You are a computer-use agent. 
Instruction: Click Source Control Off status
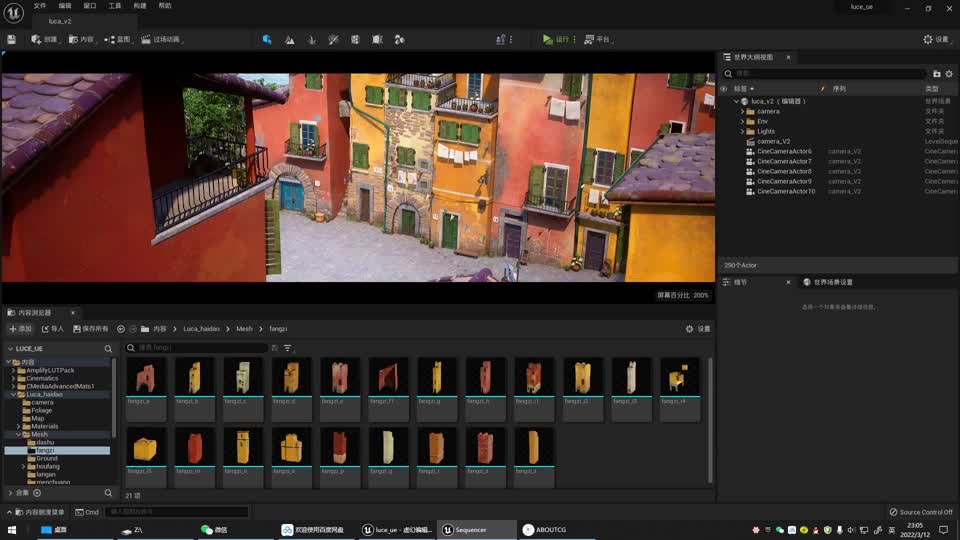pyautogui.click(x=921, y=512)
